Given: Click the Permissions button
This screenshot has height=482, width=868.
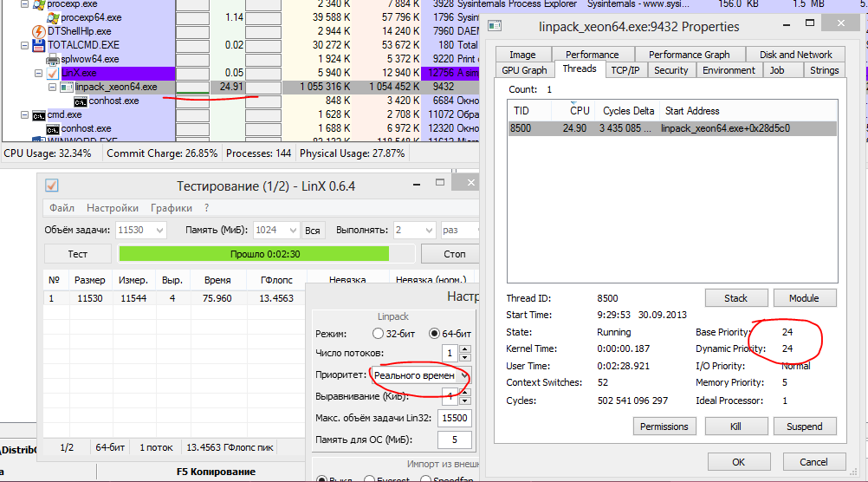Looking at the screenshot, I should click(x=664, y=426).
